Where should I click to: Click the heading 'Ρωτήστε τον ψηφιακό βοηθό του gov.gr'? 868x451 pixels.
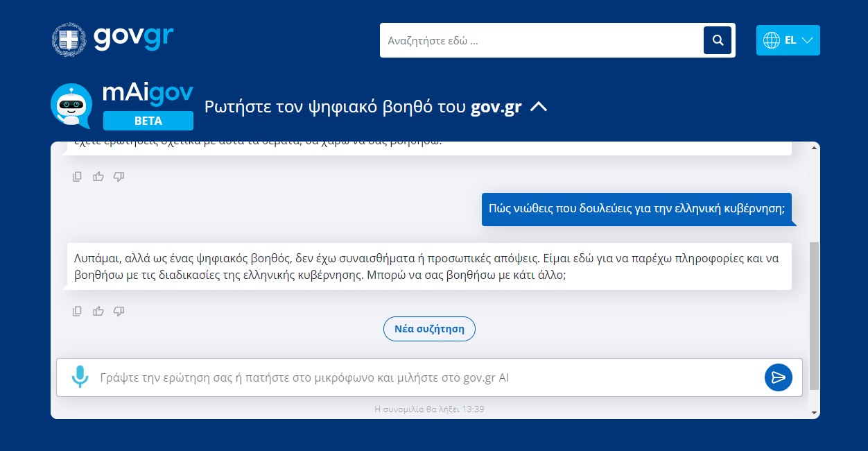click(x=363, y=107)
